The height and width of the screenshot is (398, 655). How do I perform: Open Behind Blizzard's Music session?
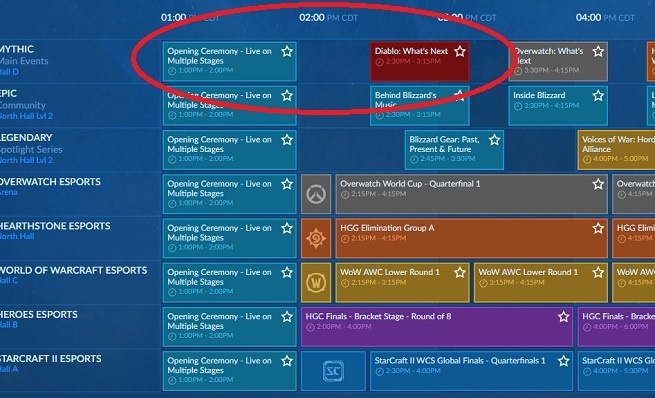click(420, 106)
